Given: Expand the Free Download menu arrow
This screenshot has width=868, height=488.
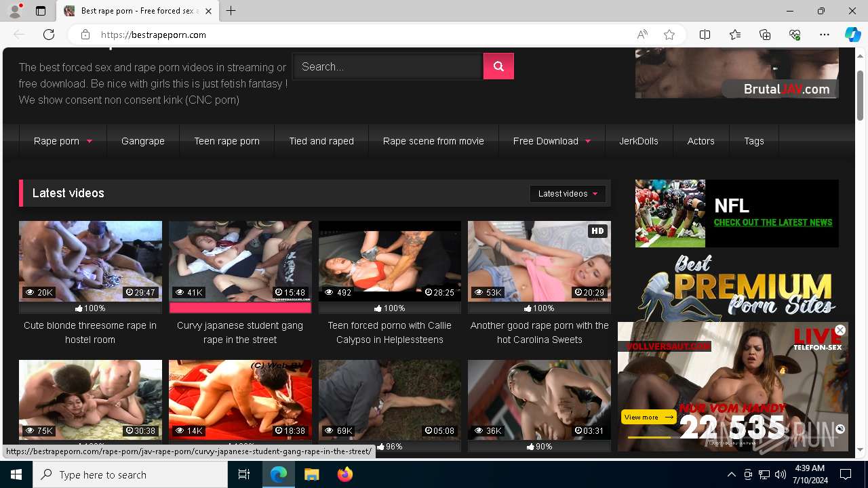Looking at the screenshot, I should pyautogui.click(x=588, y=142).
